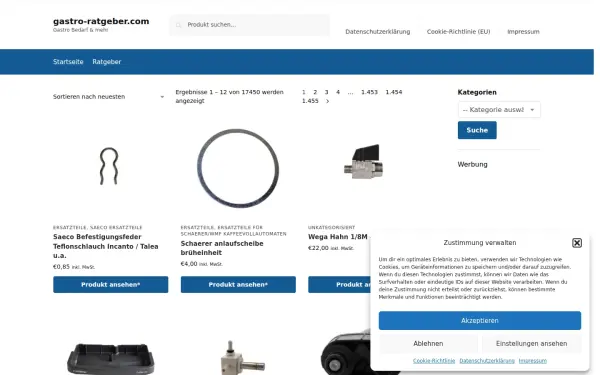Open the Wega Hahn valve image
This screenshot has height=375, width=600.
click(363, 161)
